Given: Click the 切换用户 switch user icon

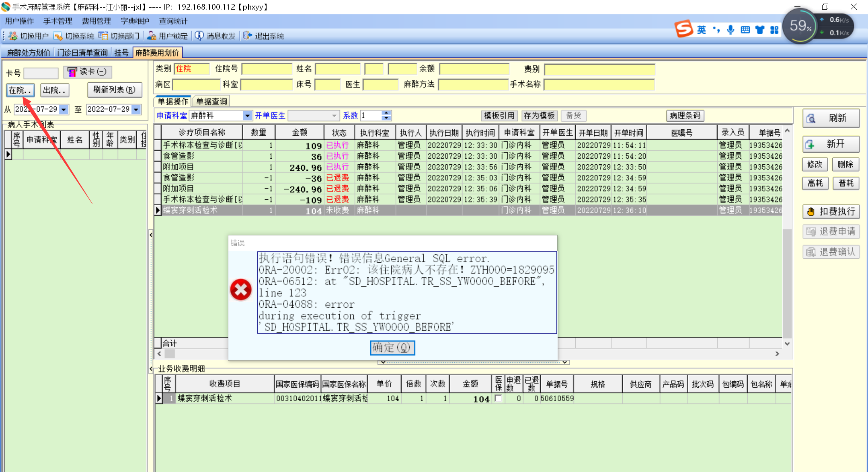Looking at the screenshot, I should click(13, 36).
